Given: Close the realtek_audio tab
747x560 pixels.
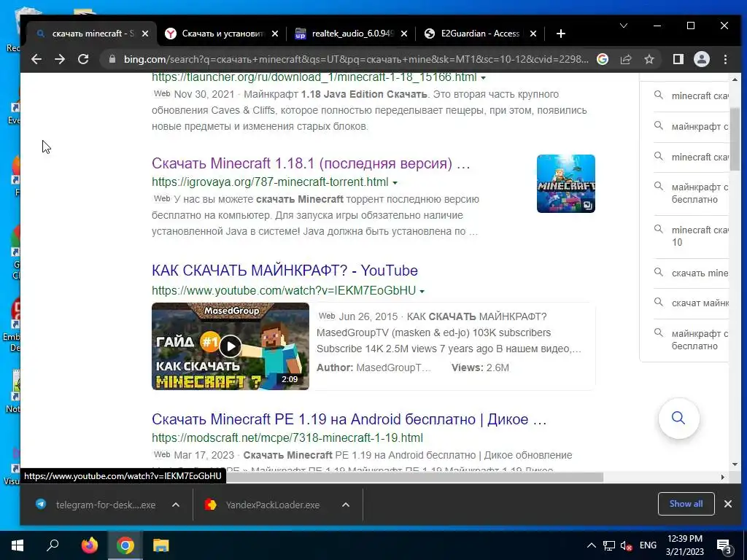Looking at the screenshot, I should tap(404, 34).
